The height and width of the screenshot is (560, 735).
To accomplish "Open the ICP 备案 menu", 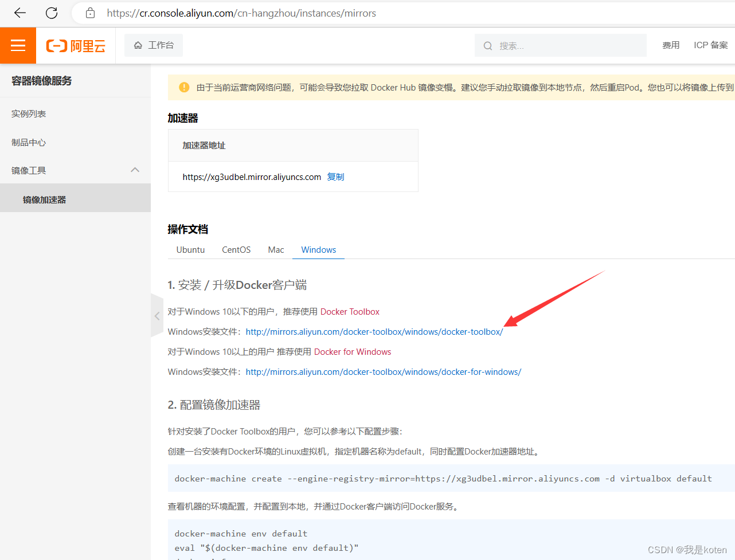I will point(711,45).
